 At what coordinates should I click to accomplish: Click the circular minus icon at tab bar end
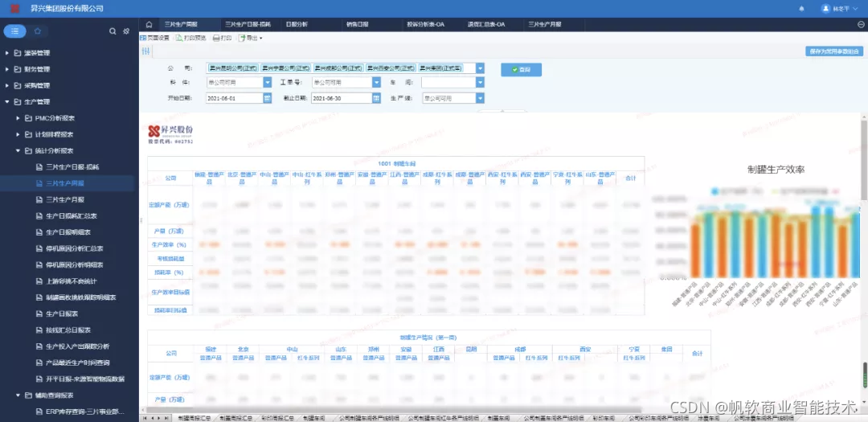pos(861,25)
